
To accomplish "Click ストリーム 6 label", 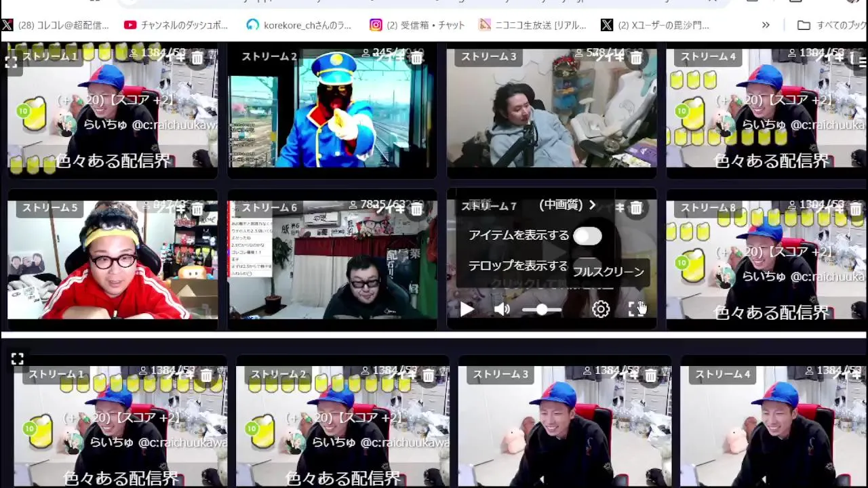I will coord(270,208).
